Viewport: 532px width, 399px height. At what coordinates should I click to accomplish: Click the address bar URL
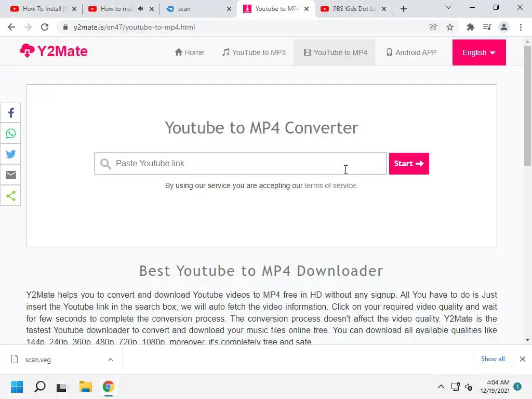click(x=134, y=27)
